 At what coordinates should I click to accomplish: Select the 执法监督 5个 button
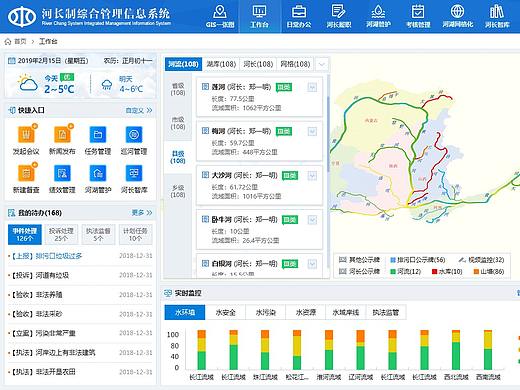coord(98,234)
